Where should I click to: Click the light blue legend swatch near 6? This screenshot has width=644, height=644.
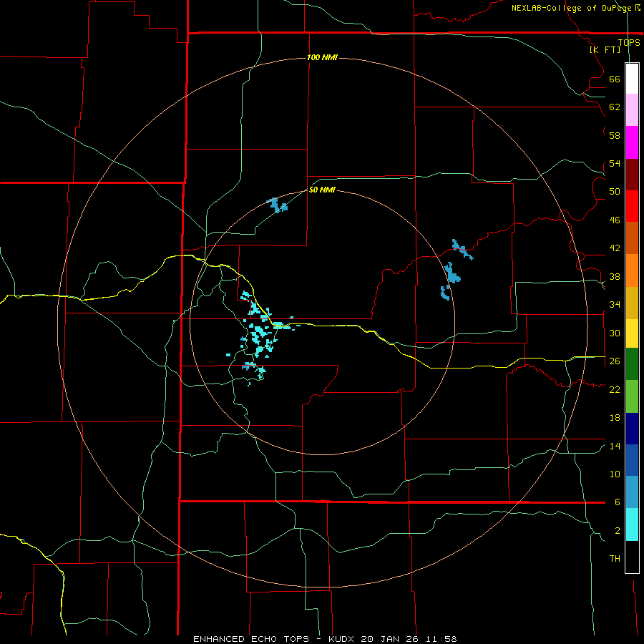tap(632, 492)
